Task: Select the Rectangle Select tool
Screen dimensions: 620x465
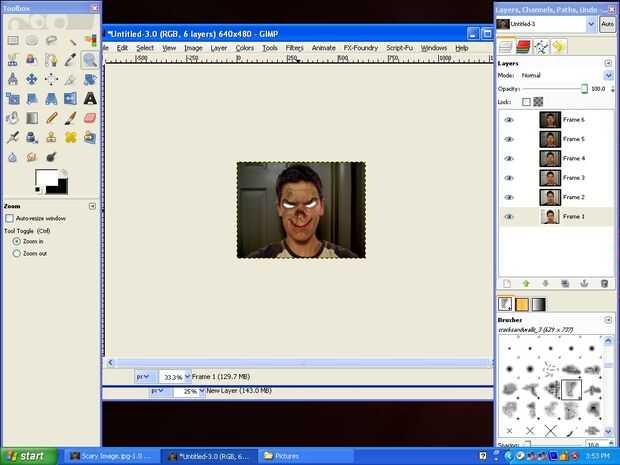Action: coord(13,40)
